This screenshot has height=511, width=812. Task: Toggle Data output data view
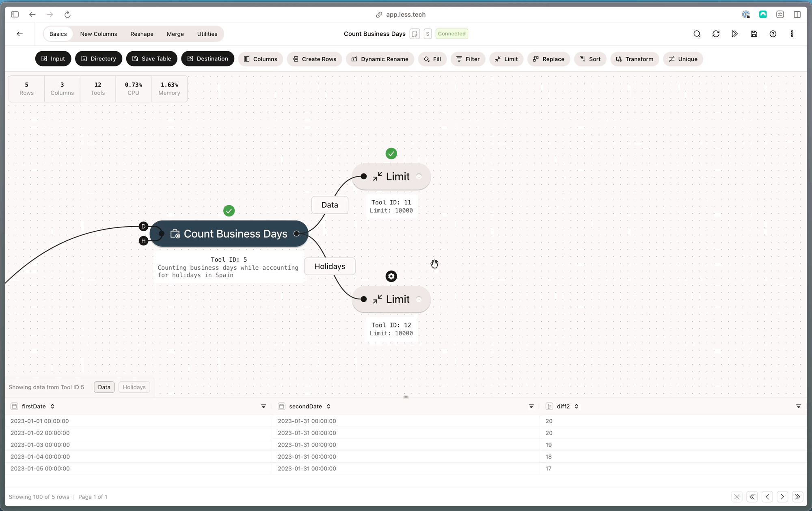tap(104, 387)
